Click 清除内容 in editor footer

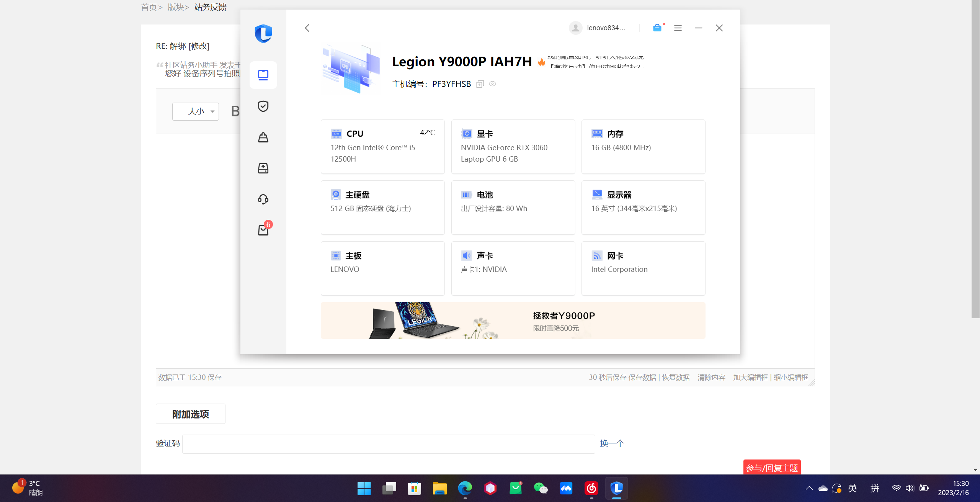click(x=711, y=377)
